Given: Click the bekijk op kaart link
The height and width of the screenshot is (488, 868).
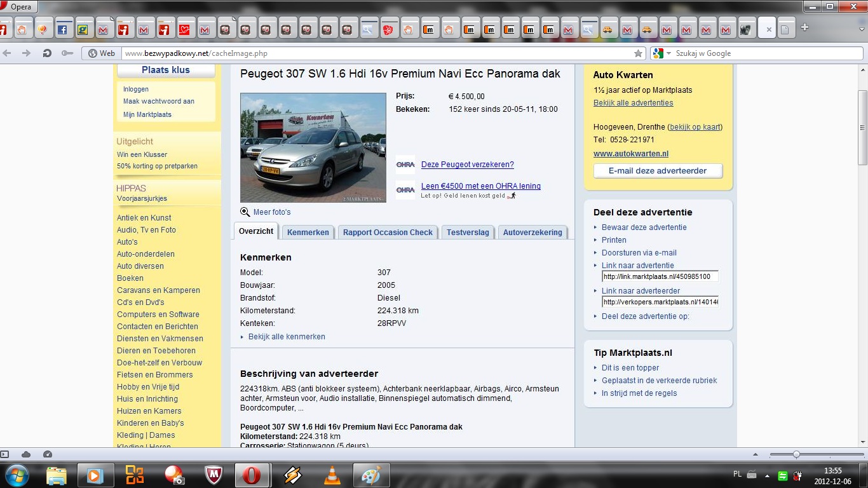Looking at the screenshot, I should coord(695,127).
